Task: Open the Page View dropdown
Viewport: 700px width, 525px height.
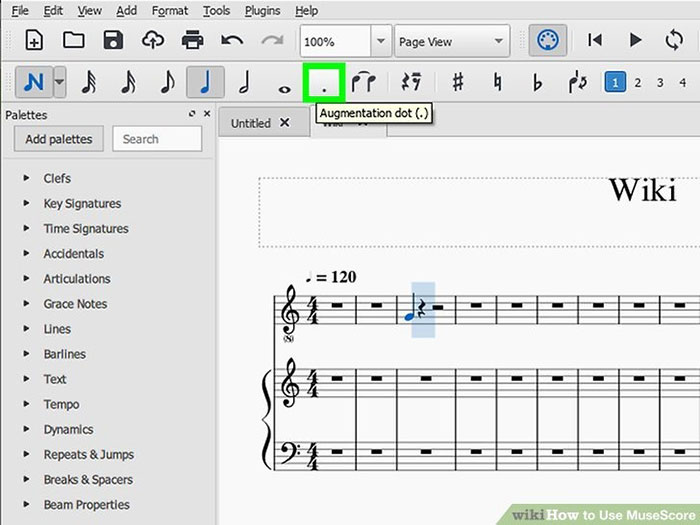Action: tap(451, 42)
